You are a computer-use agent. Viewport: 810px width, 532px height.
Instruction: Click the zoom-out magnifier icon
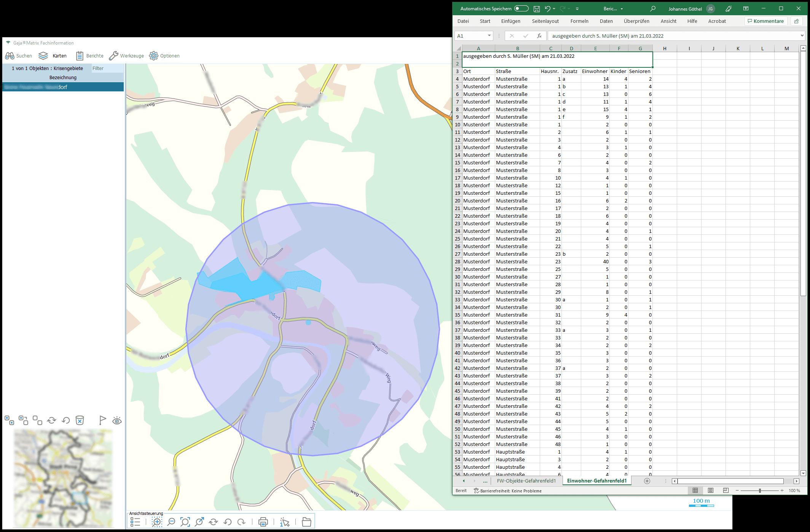(171, 522)
